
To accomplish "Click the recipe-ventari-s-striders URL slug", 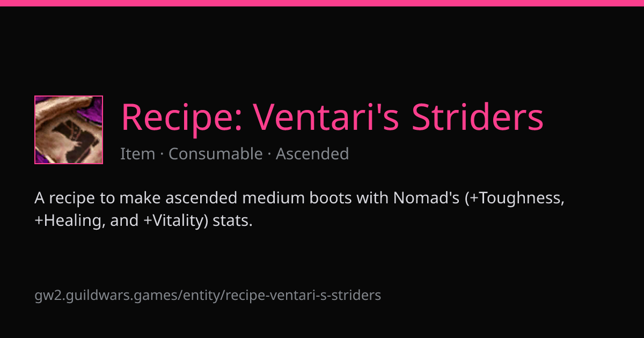I will 304,295.
